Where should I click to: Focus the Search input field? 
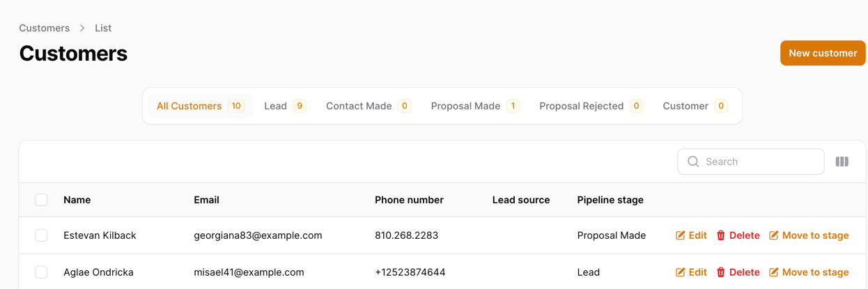pyautogui.click(x=751, y=162)
